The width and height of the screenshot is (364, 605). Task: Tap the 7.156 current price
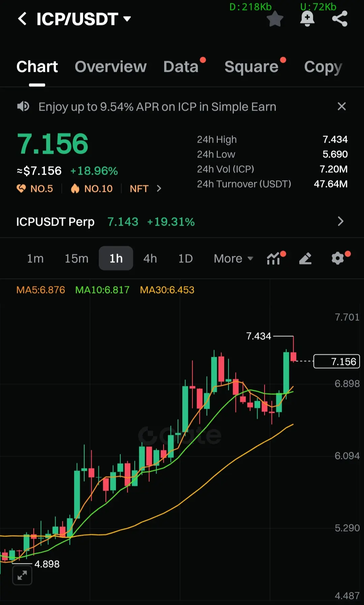pyautogui.click(x=53, y=144)
